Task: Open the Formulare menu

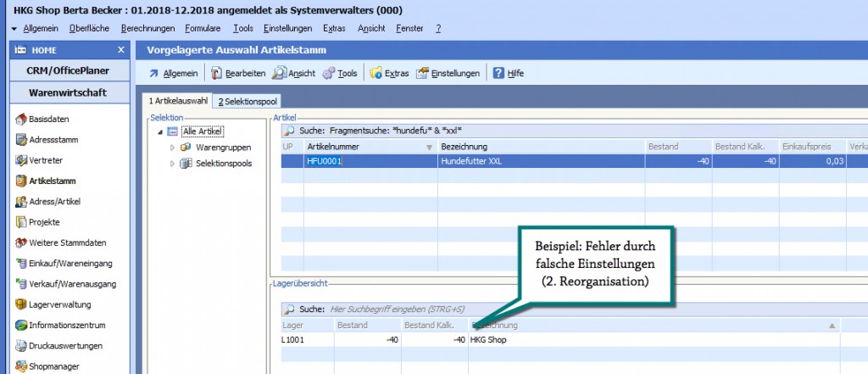Action: click(203, 28)
